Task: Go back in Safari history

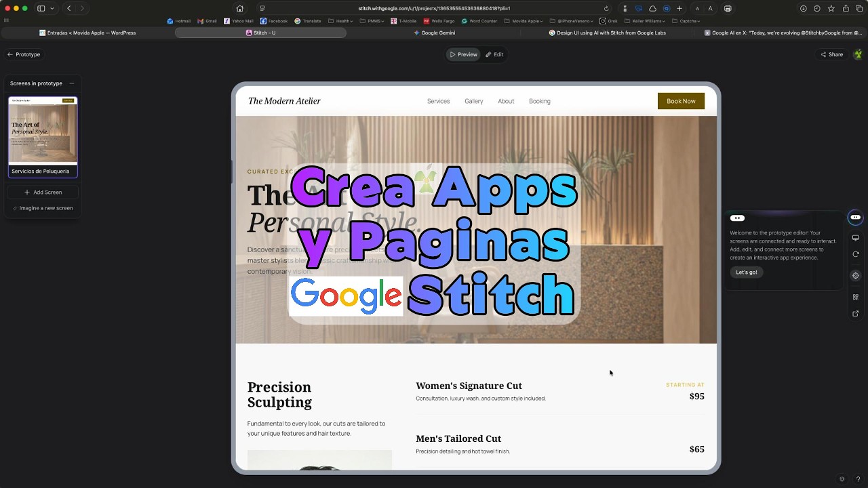Action: (68, 8)
